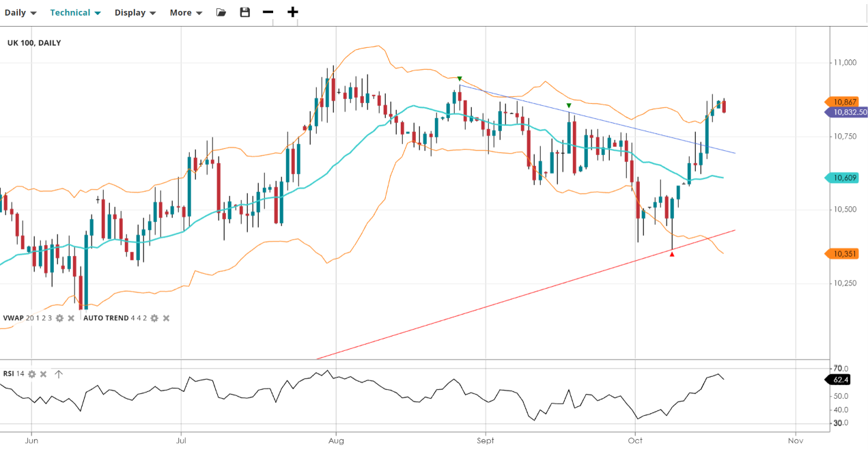868x450 pixels.
Task: Click the green down-triangle marker in September
Action: [569, 105]
